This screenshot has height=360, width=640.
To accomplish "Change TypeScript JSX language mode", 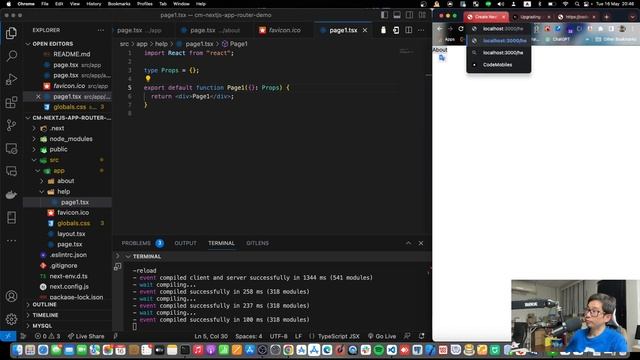I will (x=338, y=336).
